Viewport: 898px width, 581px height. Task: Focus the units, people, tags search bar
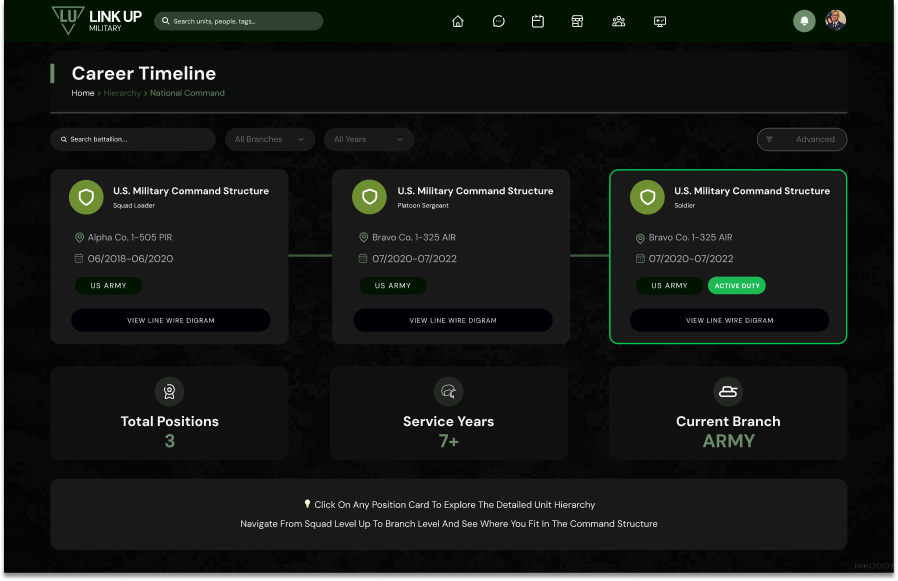239,21
